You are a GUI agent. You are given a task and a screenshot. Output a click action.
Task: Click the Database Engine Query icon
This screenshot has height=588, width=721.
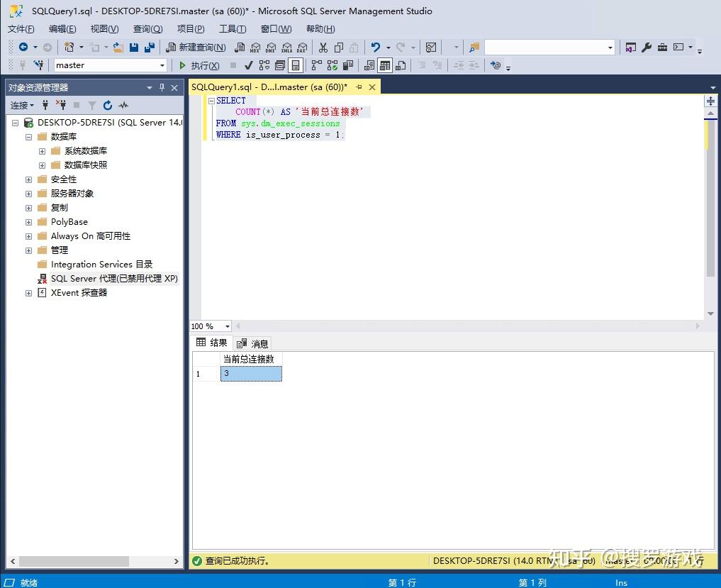[240, 47]
